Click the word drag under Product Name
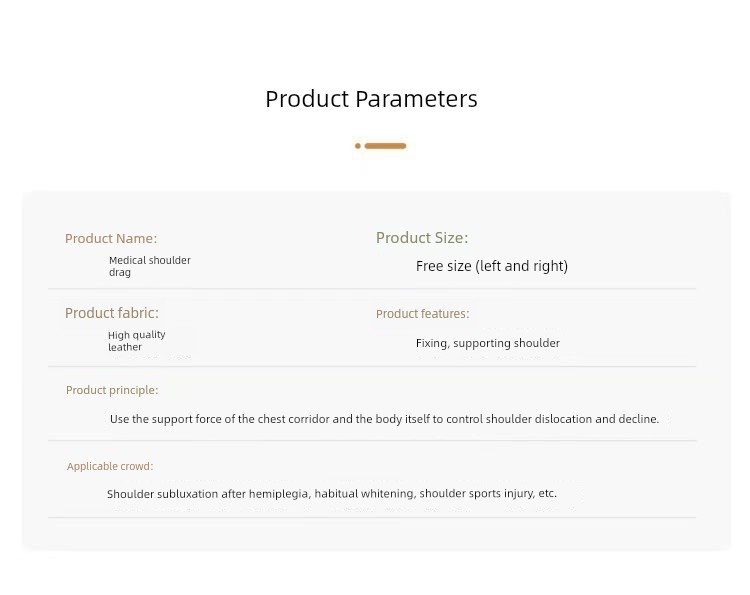 120,273
